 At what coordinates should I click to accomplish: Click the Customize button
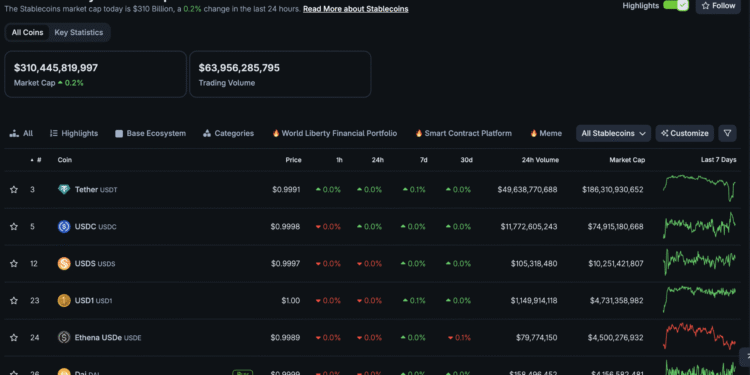tap(684, 133)
